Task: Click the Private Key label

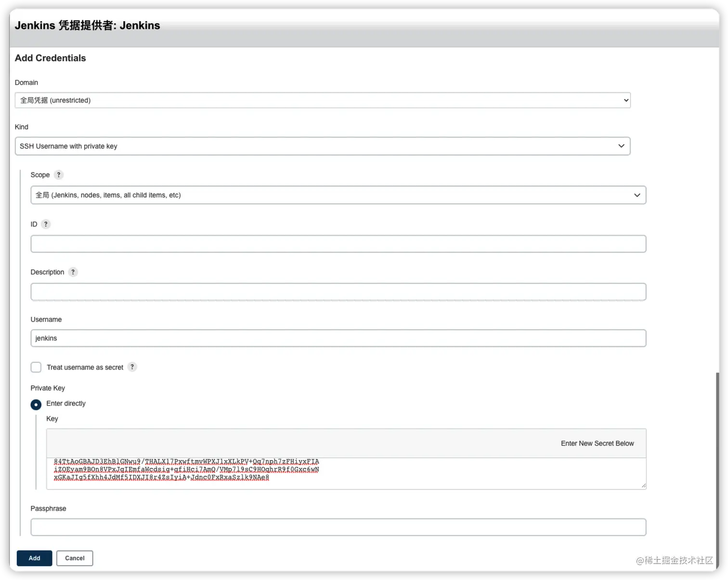Action: tap(48, 388)
